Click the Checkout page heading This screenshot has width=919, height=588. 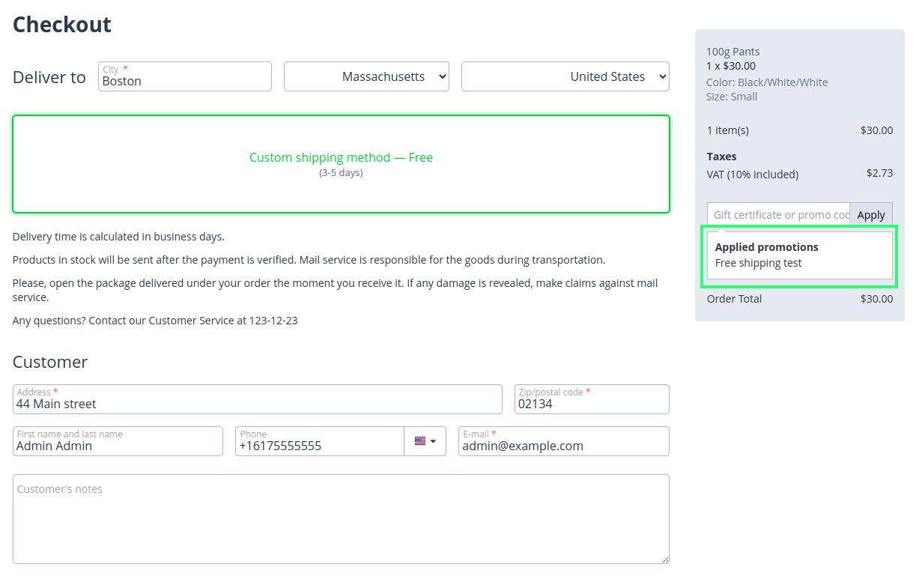(x=62, y=25)
